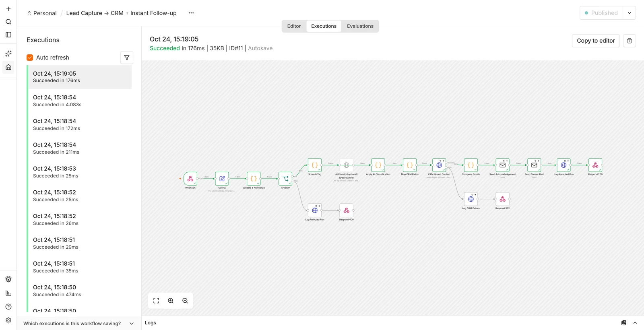Zoom out on the workflow canvas

[x=185, y=301]
